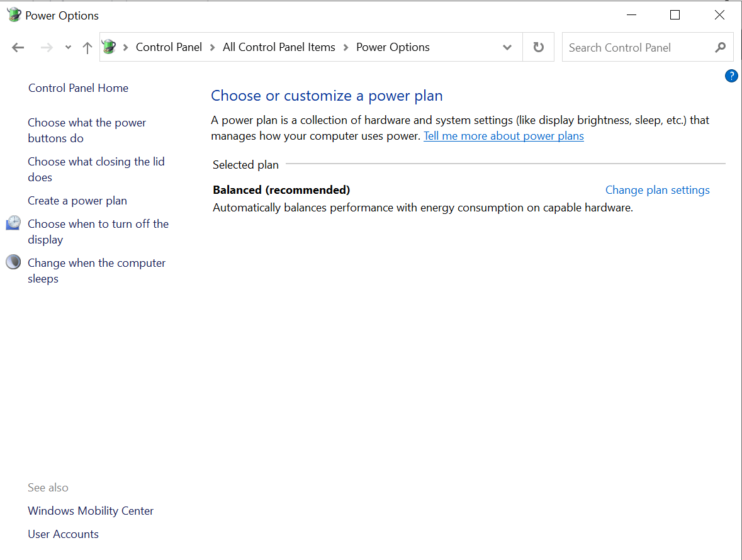Select Control Panel in the breadcrumb
The width and height of the screenshot is (742, 560).
(169, 47)
